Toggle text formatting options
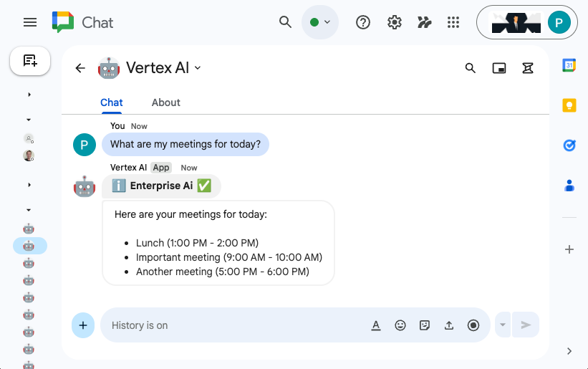The width and height of the screenshot is (588, 369). [x=376, y=325]
